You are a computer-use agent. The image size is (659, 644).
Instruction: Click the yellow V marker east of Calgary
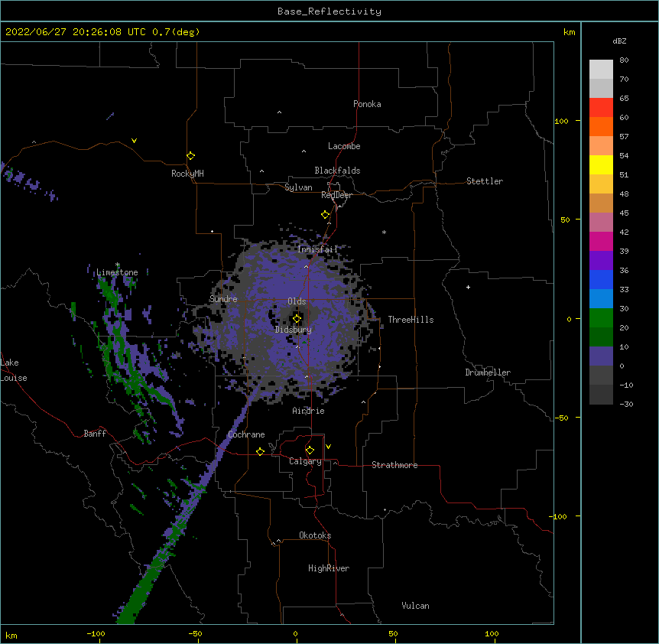click(328, 447)
